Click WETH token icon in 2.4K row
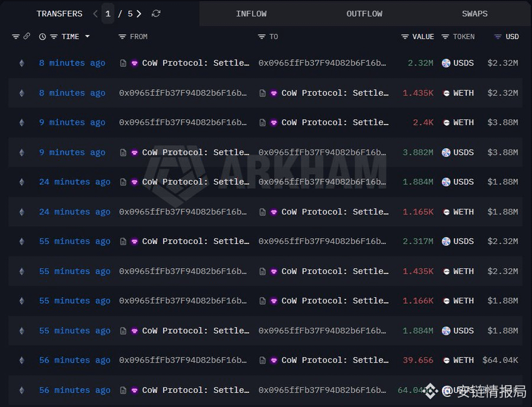 446,122
